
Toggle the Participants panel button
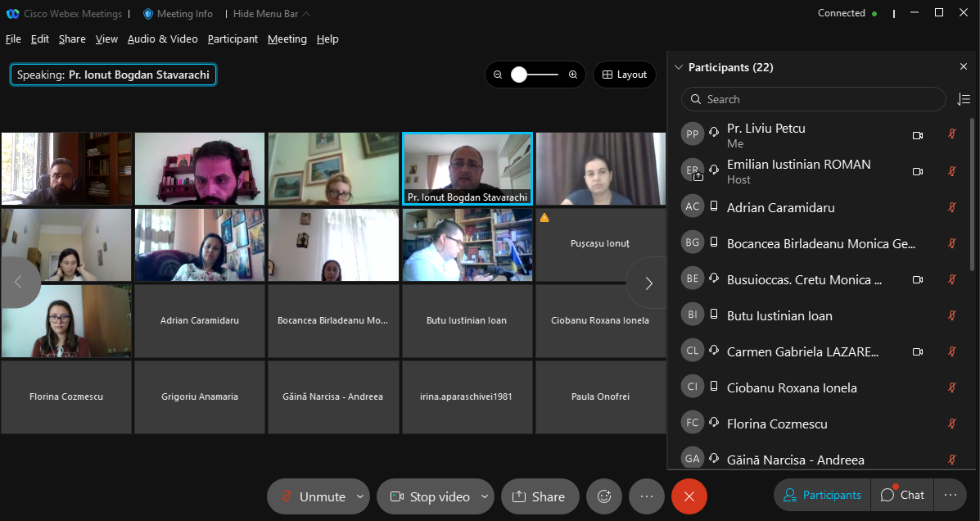[x=822, y=495]
